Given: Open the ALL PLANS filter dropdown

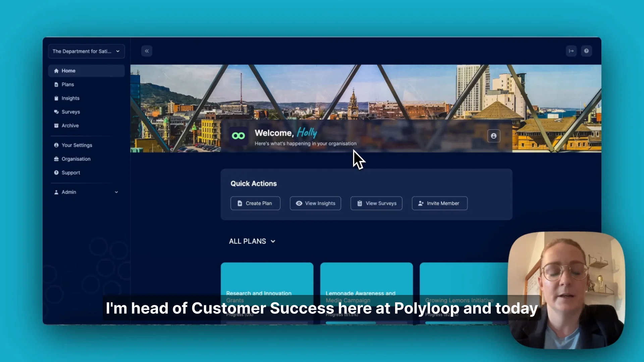Looking at the screenshot, I should (252, 241).
